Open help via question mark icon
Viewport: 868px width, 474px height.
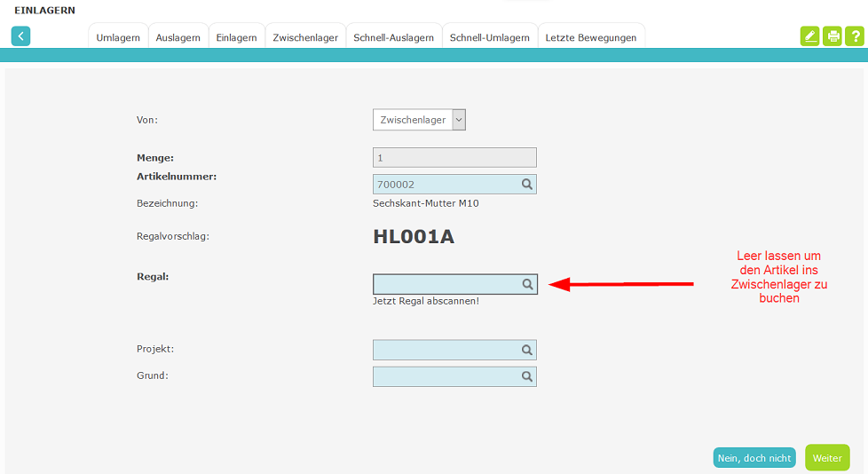856,36
